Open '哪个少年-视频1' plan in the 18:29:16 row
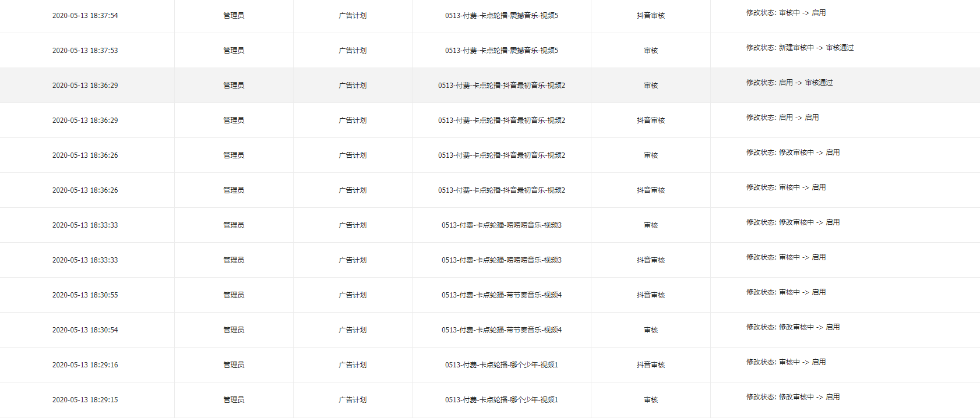Viewport: 980px width, 418px height. click(x=501, y=365)
